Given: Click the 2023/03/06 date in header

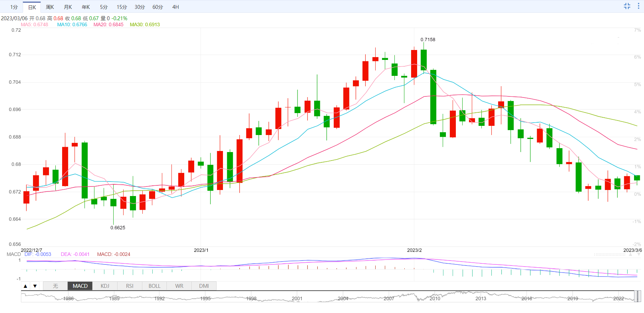Looking at the screenshot, I should [x=14, y=18].
